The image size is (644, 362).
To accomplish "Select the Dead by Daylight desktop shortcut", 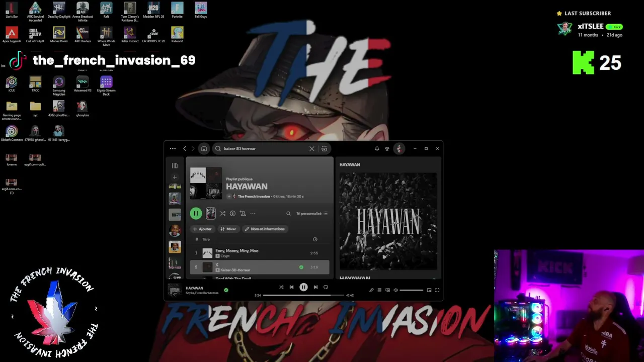I will coord(59,10).
